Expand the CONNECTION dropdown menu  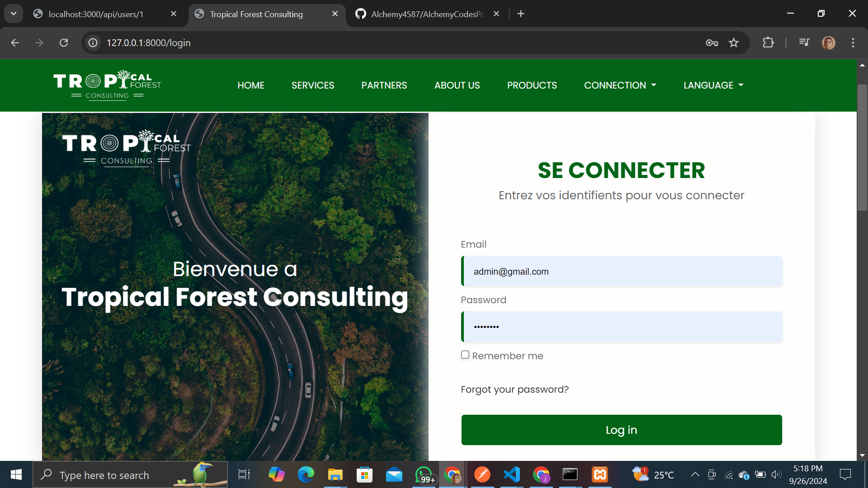[x=620, y=85]
